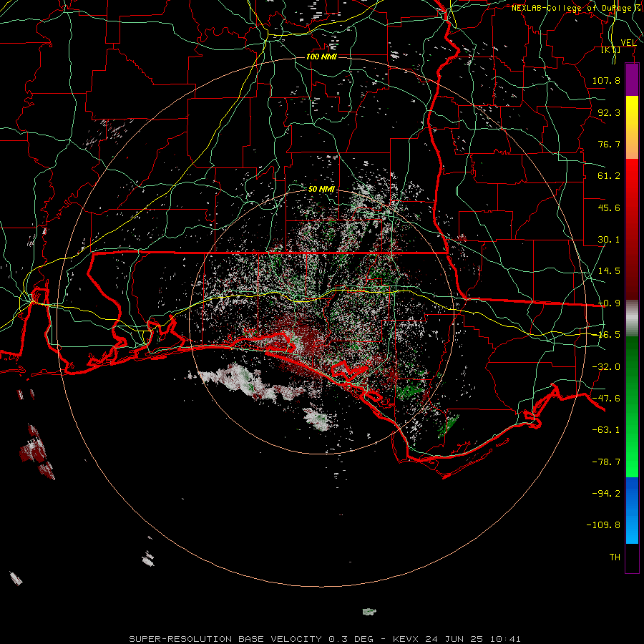The width and height of the screenshot is (644, 644).
Task: Click the -16.5 legend value
Action: tap(609, 335)
